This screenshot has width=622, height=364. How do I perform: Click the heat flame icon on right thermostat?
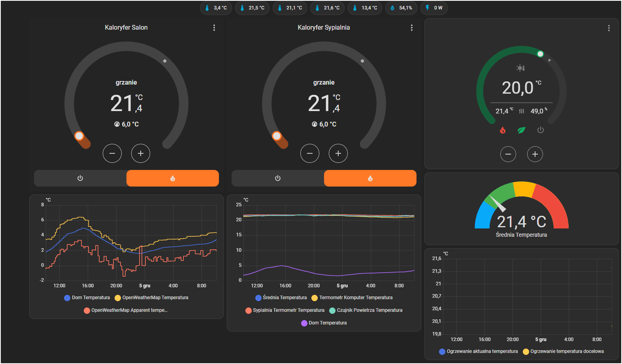(x=503, y=130)
